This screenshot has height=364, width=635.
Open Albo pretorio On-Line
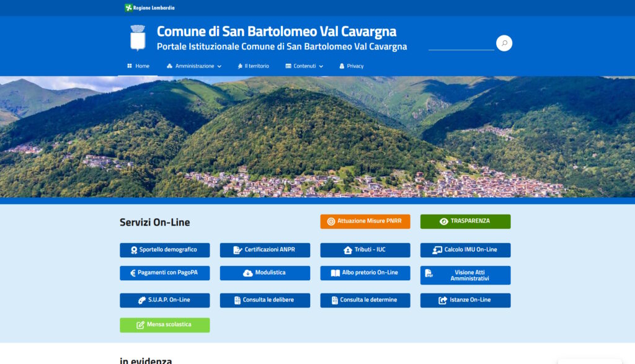[x=365, y=273]
